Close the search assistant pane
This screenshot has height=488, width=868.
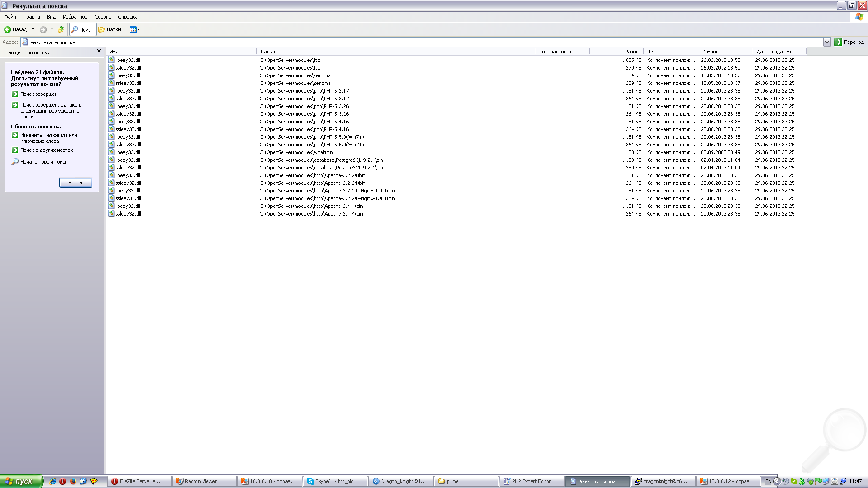coord(99,51)
